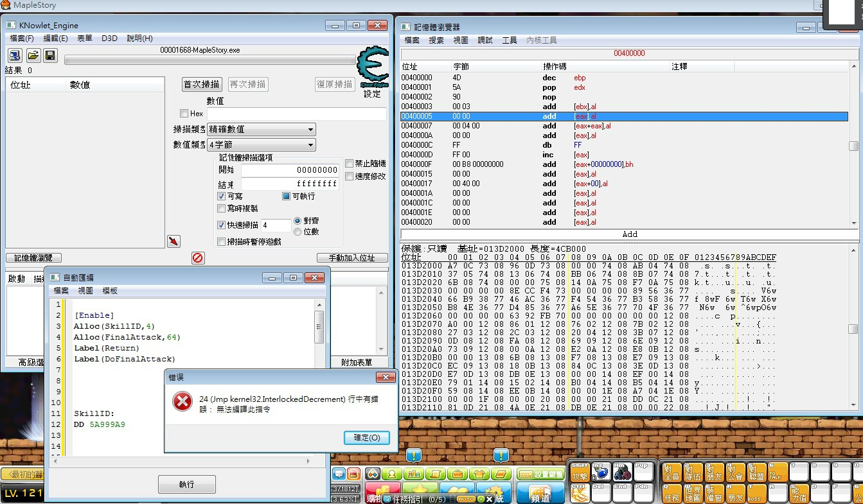Image resolution: width=863 pixels, height=504 pixels.
Task: Click the scan value input field
Action: pos(296,113)
